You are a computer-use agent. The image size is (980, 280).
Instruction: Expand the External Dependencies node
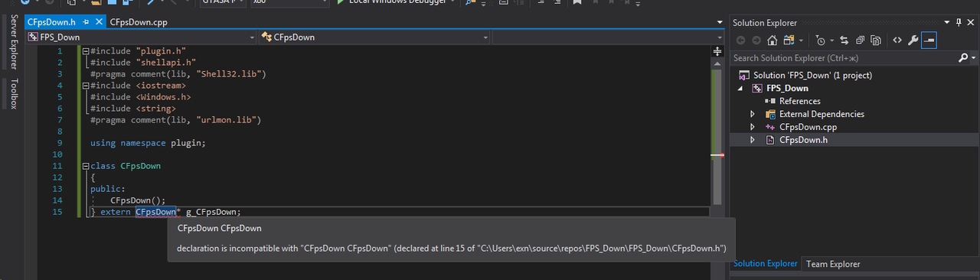tap(753, 114)
